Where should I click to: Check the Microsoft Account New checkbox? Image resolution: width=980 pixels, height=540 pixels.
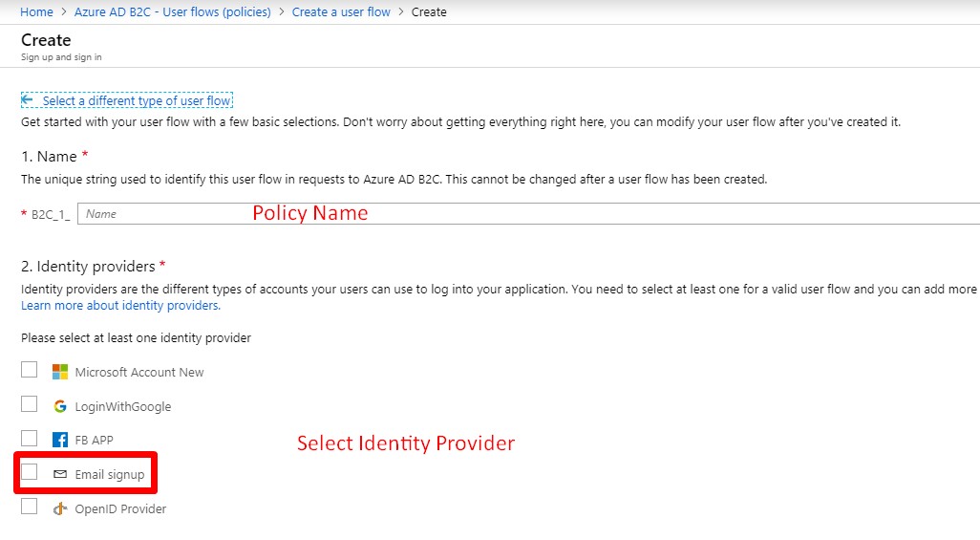(30, 370)
